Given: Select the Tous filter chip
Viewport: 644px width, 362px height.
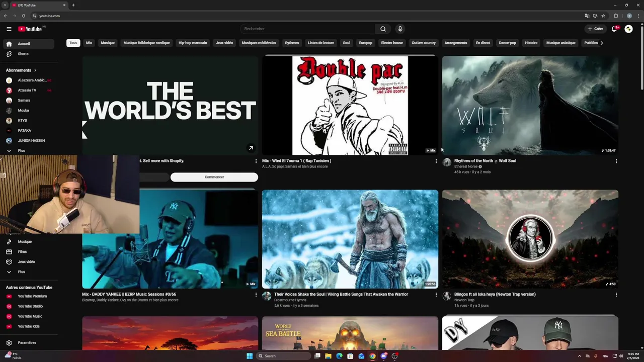Looking at the screenshot, I should pos(73,43).
